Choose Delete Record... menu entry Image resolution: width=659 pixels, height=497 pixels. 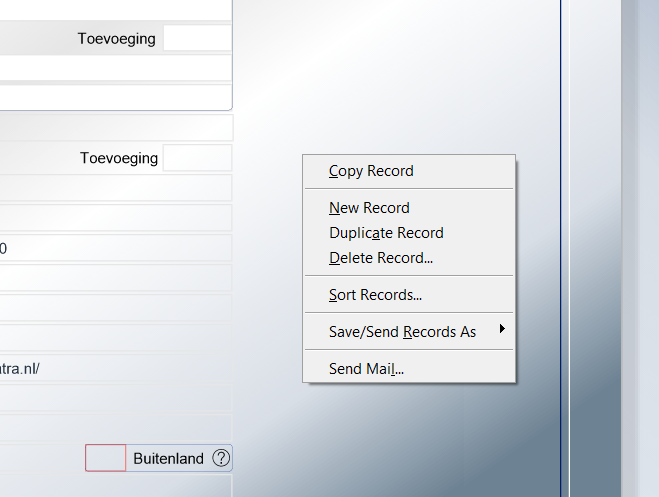(x=380, y=258)
